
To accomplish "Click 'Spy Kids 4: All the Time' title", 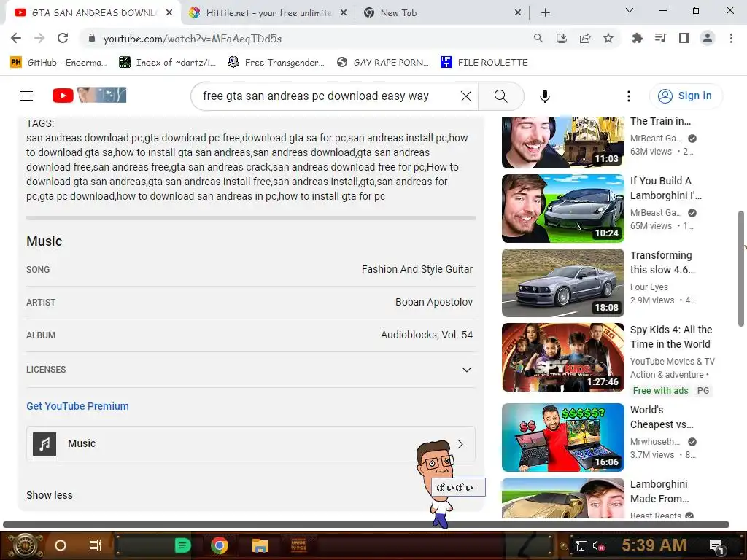I will [671, 337].
